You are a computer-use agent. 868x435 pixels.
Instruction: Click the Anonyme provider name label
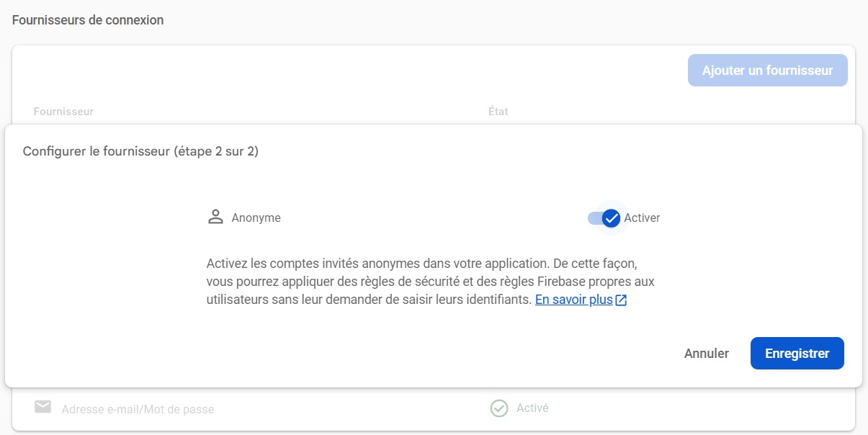coord(256,217)
